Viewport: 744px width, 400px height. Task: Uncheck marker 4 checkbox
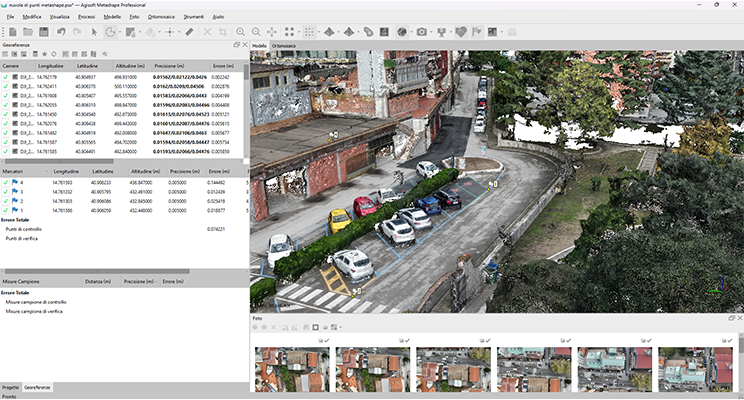tap(5, 183)
